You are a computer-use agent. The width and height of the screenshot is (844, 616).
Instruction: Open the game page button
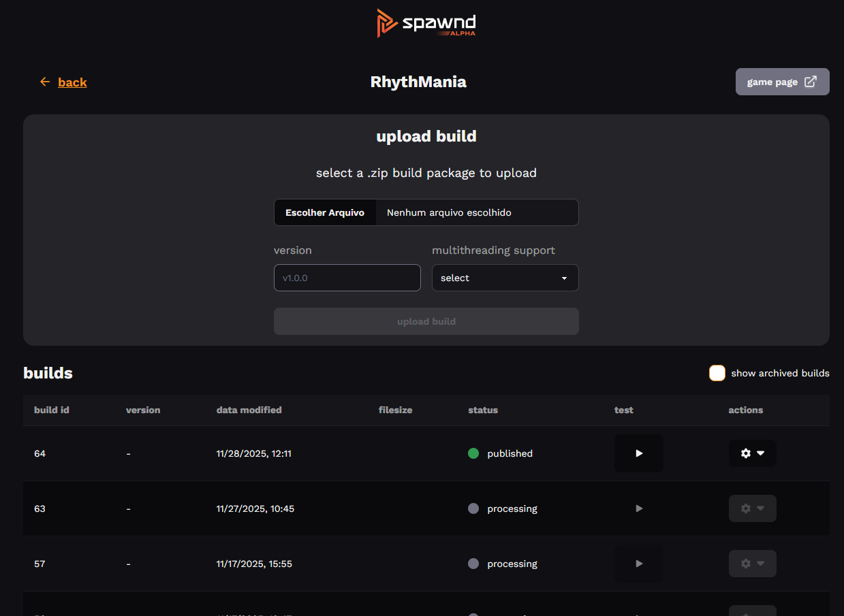[x=782, y=82]
